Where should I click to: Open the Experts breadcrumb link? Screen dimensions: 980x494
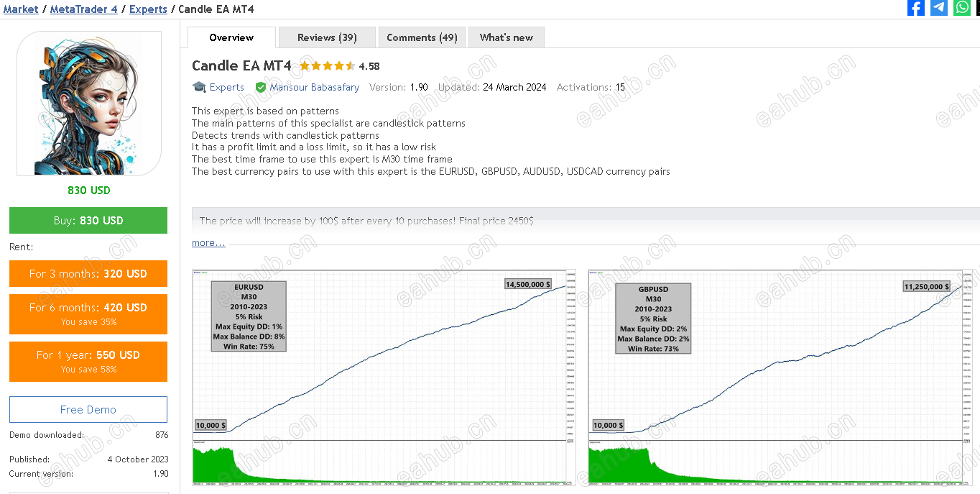[148, 9]
